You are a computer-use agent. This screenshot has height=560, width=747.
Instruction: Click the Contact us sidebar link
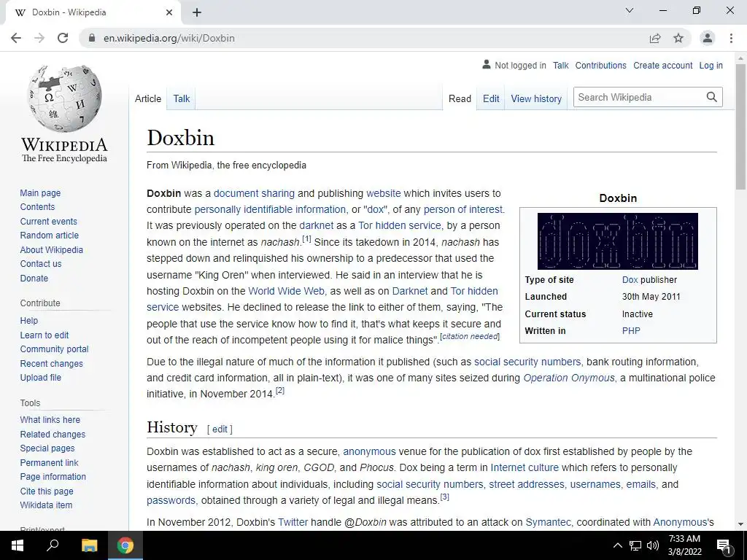41,263
